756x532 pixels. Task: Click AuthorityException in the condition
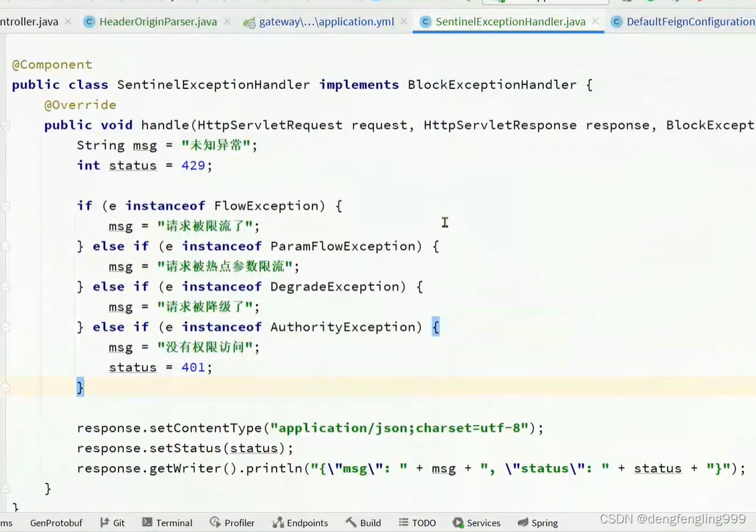(342, 327)
